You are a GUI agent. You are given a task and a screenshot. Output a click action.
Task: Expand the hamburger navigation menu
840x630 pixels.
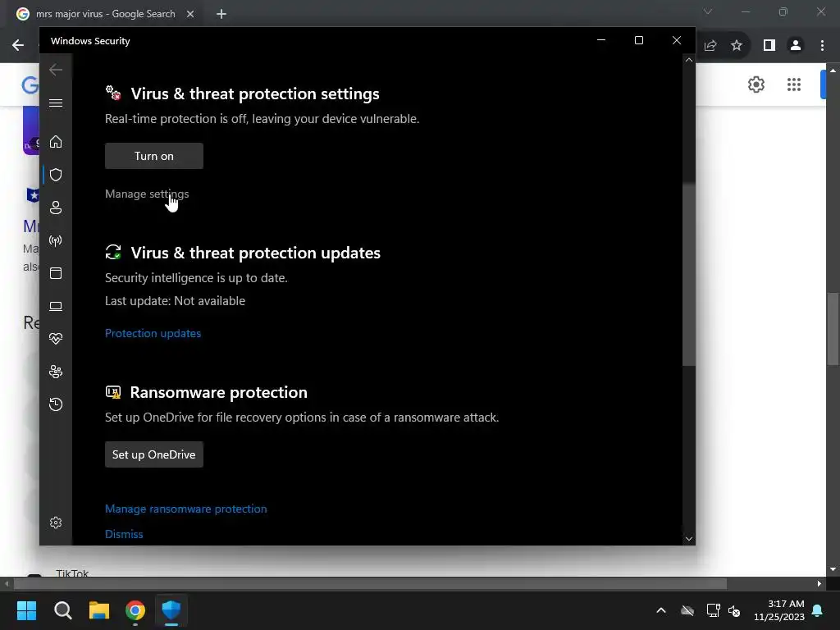(56, 103)
